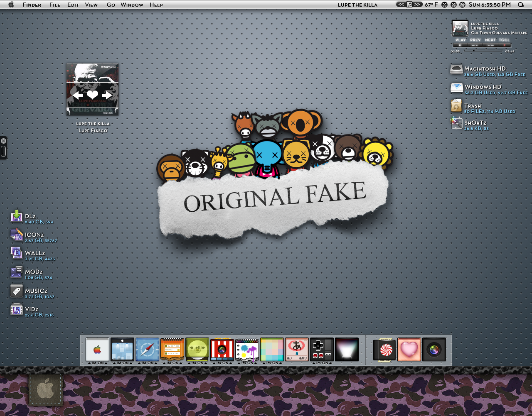The image size is (532, 416).
Task: Launch the NES controller dock icon
Action: pos(322,350)
